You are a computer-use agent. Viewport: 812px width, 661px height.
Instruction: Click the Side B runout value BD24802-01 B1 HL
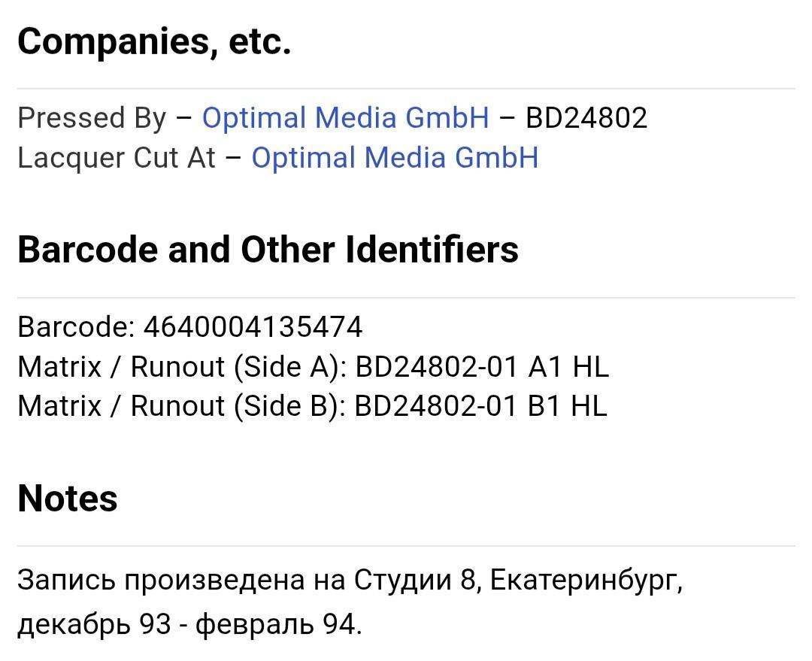tap(480, 405)
